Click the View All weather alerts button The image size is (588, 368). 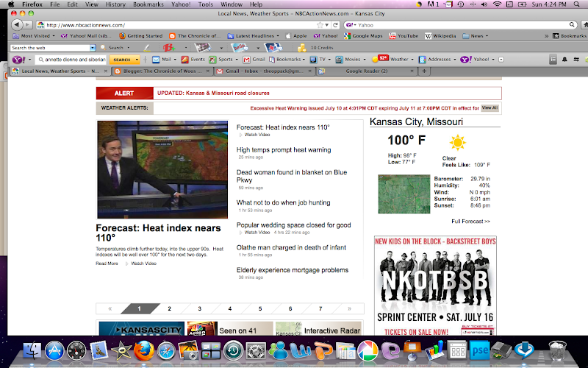point(490,107)
